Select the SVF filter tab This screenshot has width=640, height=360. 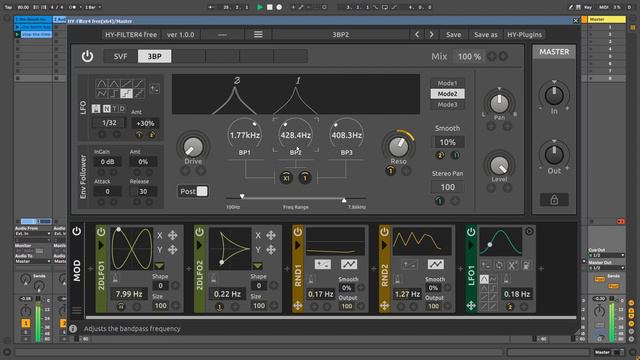pos(120,56)
